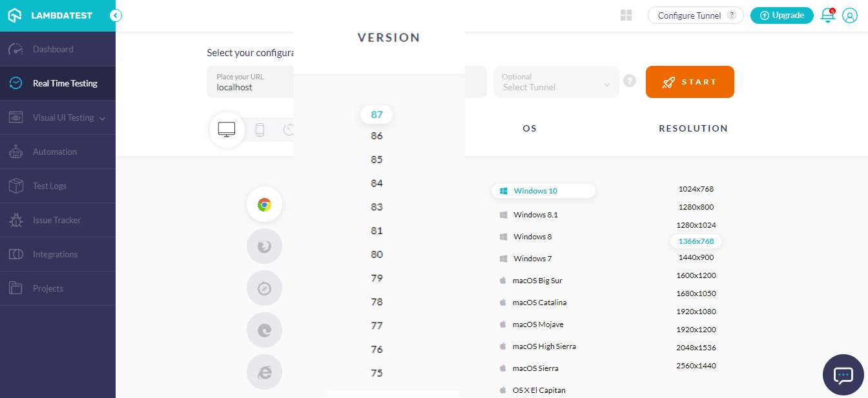Open the Select Tunnel dropdown

tap(555, 83)
